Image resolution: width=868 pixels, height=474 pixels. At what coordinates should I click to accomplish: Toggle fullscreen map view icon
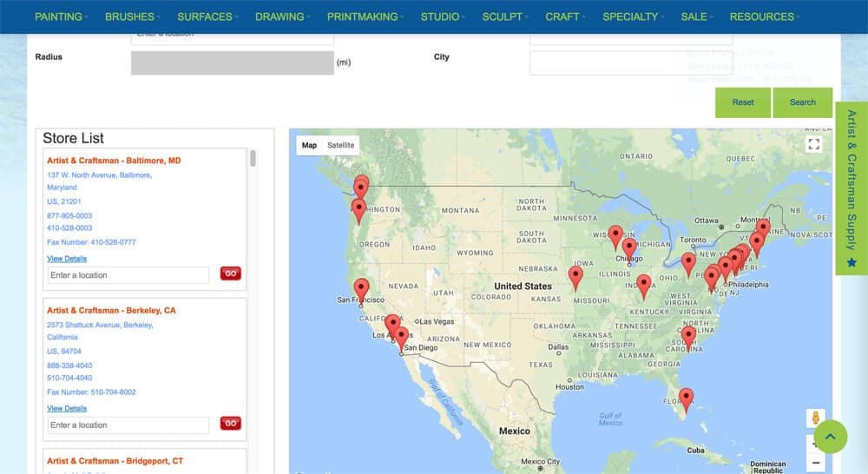[x=814, y=144]
